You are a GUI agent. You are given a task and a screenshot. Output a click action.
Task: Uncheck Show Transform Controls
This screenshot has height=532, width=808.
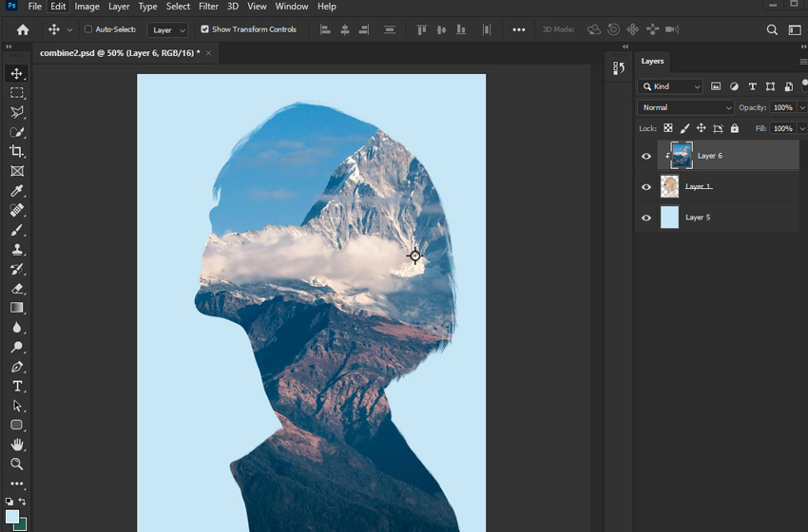pyautogui.click(x=204, y=29)
